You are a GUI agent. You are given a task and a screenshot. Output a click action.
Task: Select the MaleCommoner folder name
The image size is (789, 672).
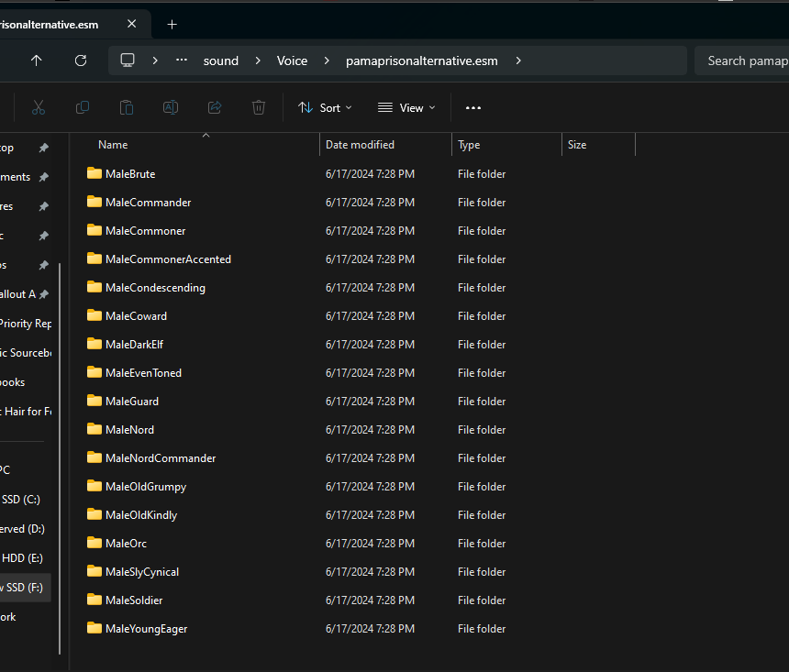146,231
